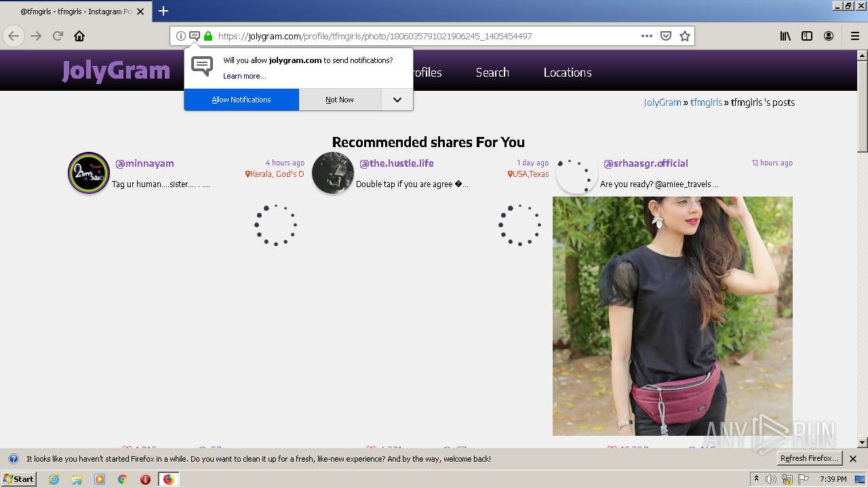Close the tfmgirls Instagram tab
The width and height of the screenshot is (868, 488).
(x=141, y=12)
